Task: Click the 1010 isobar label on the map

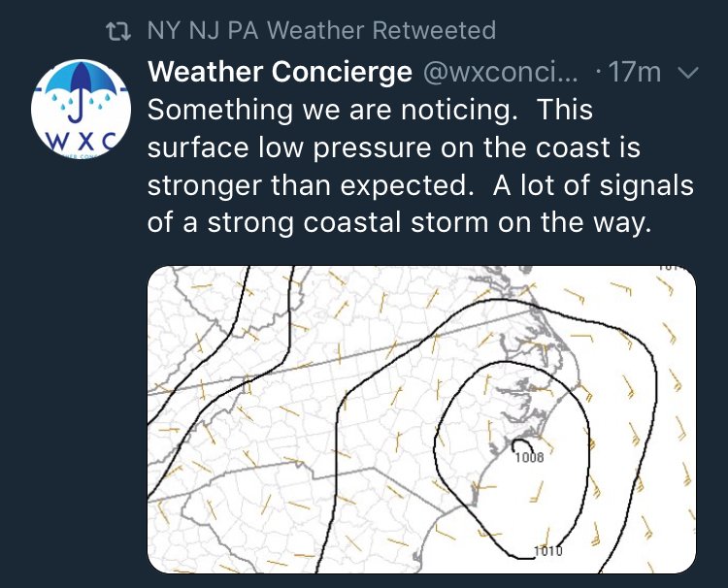Action: 547,551
